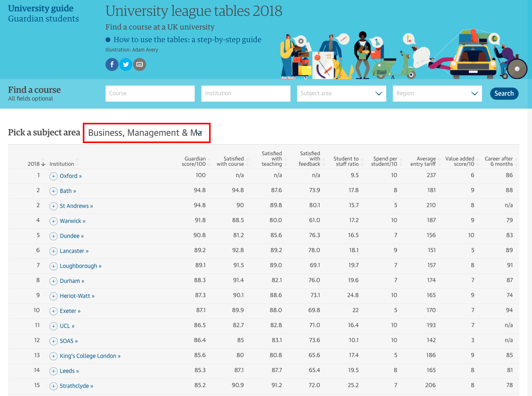Expand the Warwick row plus icon
532x396 pixels.
coord(54,221)
